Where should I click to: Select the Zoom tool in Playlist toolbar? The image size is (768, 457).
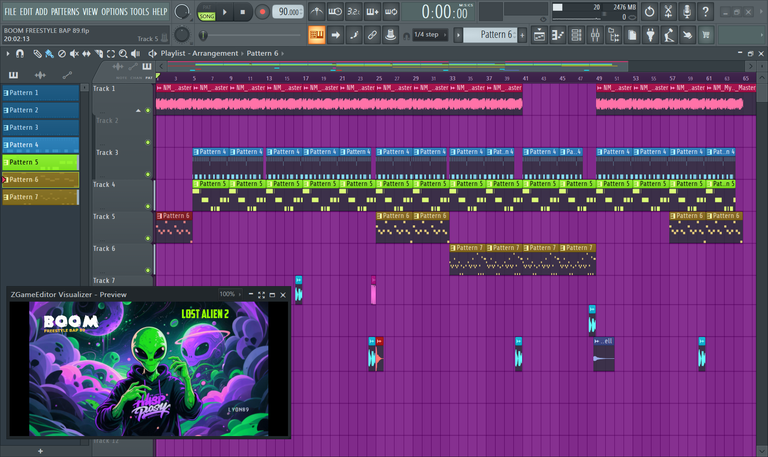tap(123, 53)
